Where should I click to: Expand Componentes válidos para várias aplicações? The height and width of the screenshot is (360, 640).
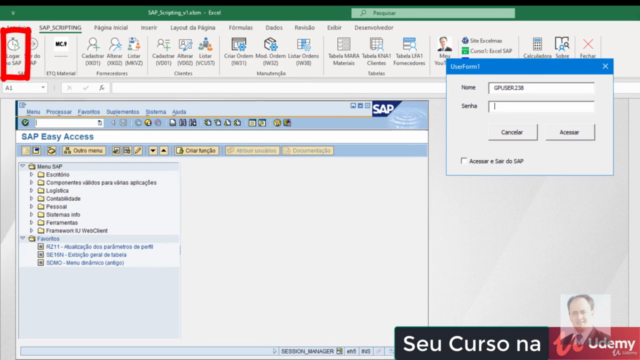click(x=31, y=182)
